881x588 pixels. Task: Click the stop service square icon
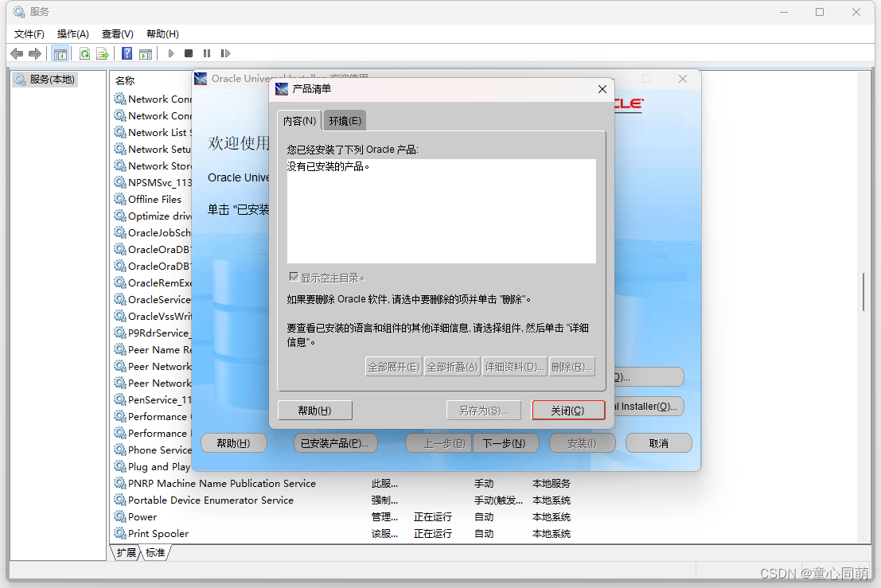click(189, 53)
